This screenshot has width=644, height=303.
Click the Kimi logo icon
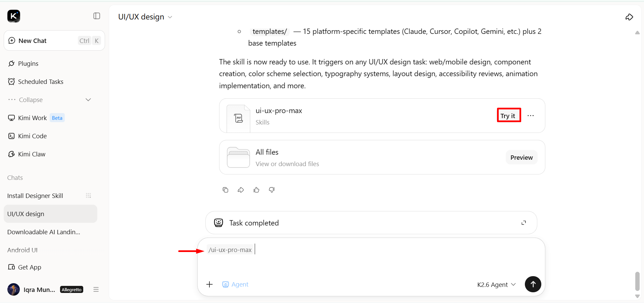click(14, 16)
